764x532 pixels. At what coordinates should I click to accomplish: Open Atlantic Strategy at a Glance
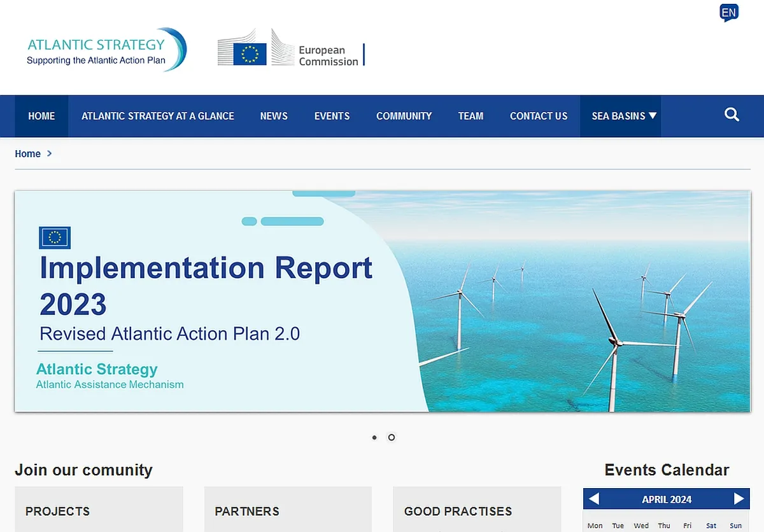click(x=158, y=116)
